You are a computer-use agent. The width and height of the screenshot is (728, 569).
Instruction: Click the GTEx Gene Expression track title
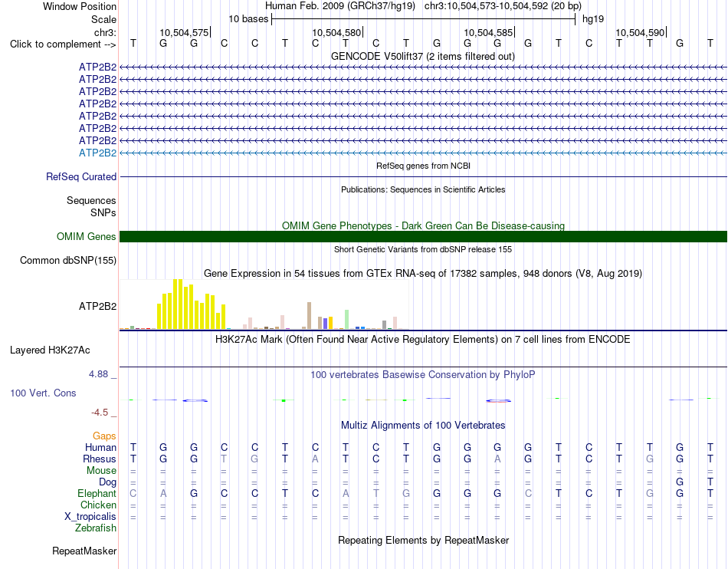pyautogui.click(x=423, y=274)
